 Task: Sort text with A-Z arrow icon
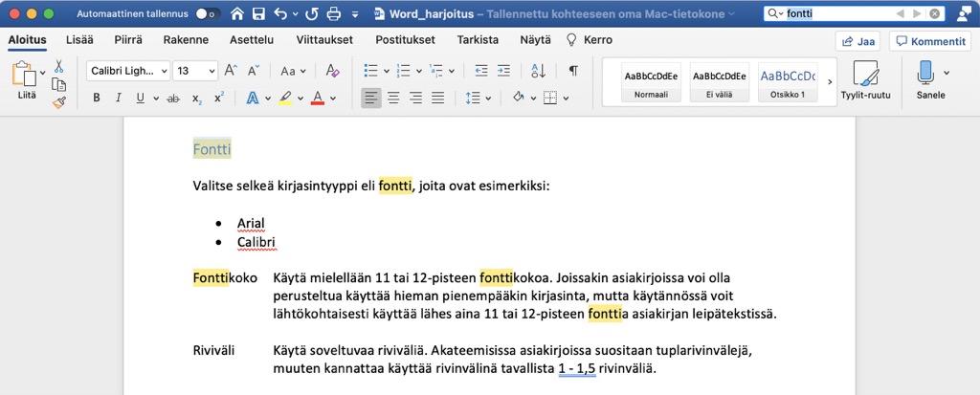(x=538, y=71)
